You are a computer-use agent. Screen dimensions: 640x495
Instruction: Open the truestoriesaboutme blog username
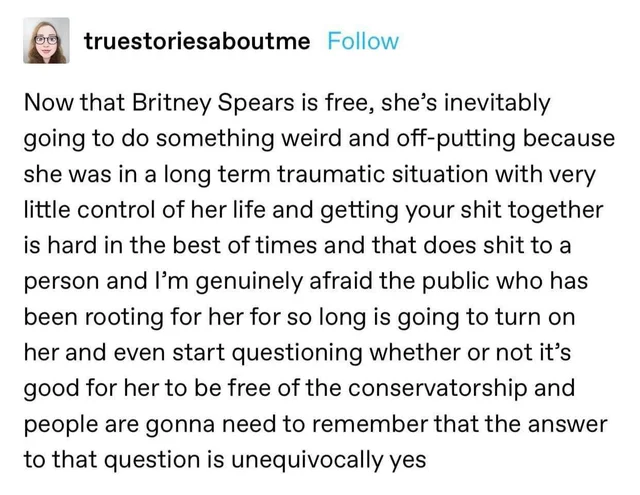coord(197,41)
